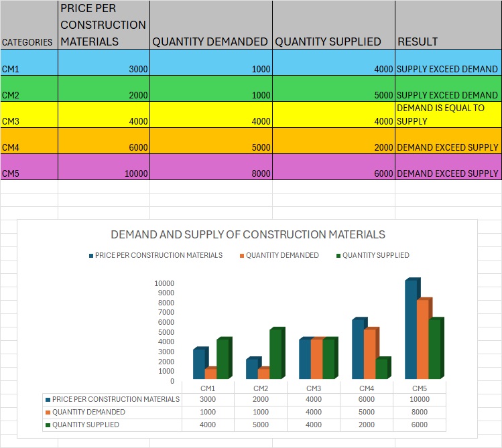Select the orange CM4 bar in the chart
This screenshot has width=502, height=448.
point(370,355)
